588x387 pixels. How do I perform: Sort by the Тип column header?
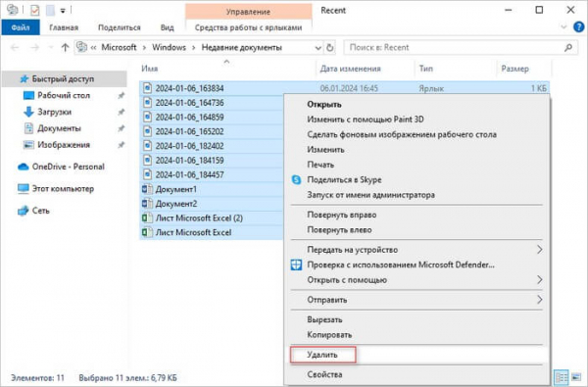click(x=425, y=69)
